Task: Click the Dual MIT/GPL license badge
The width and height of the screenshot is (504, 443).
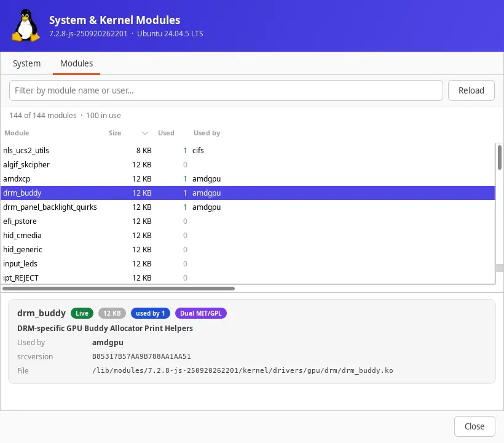Action: [x=200, y=313]
